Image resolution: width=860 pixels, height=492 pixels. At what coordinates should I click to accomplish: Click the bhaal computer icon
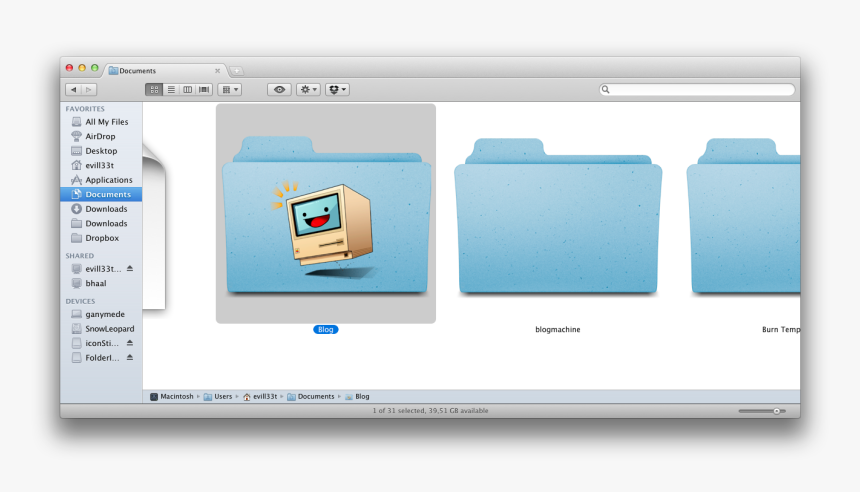[76, 284]
